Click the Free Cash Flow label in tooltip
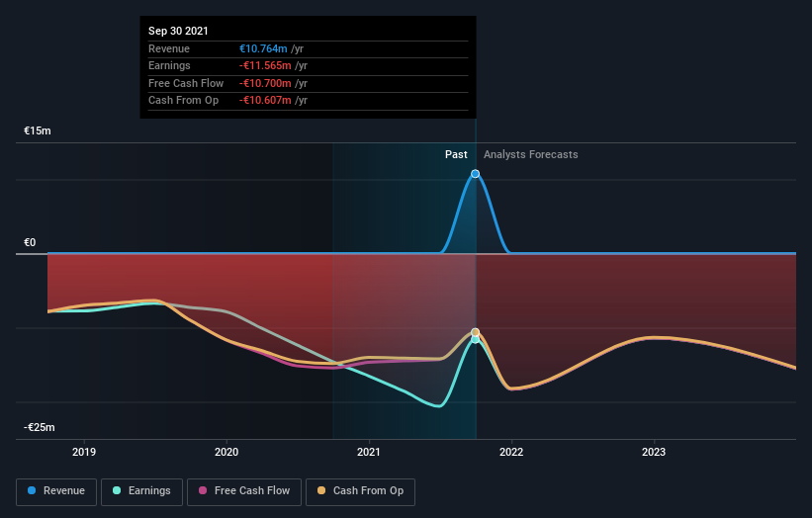Image resolution: width=812 pixels, height=518 pixels. [186, 83]
